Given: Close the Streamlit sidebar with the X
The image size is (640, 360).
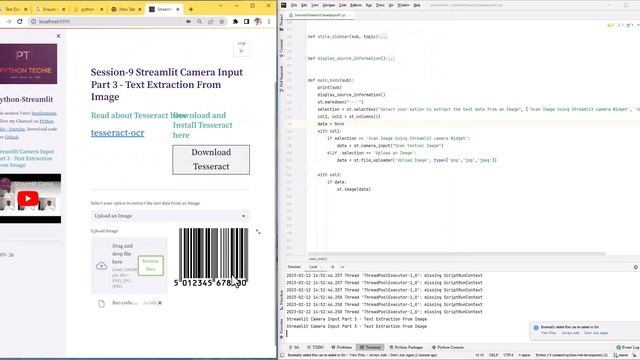Looking at the screenshot, I should point(58,36).
